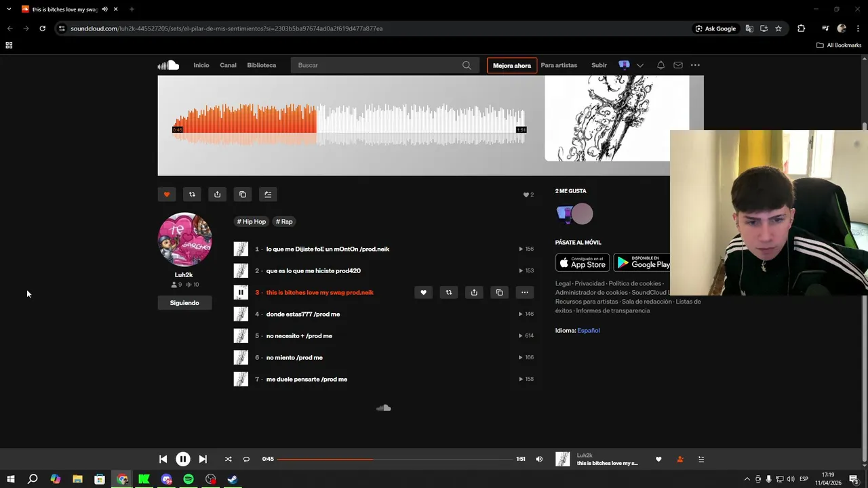868x488 pixels.
Task: Play track 2 que es lo que me hiciste
Action: (x=313, y=270)
